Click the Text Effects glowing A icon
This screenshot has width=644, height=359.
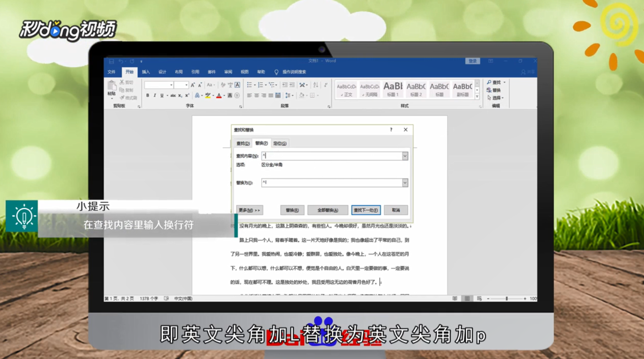tap(197, 96)
